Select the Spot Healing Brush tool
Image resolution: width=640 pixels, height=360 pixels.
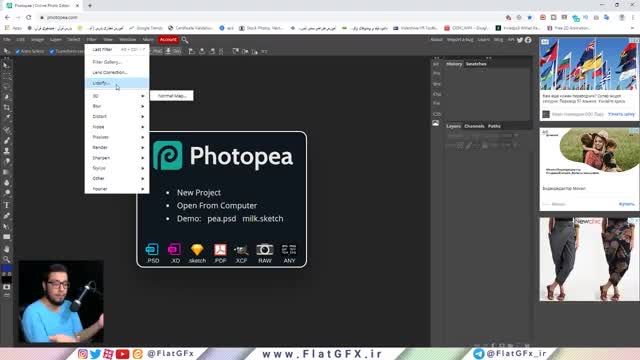pos(7,130)
